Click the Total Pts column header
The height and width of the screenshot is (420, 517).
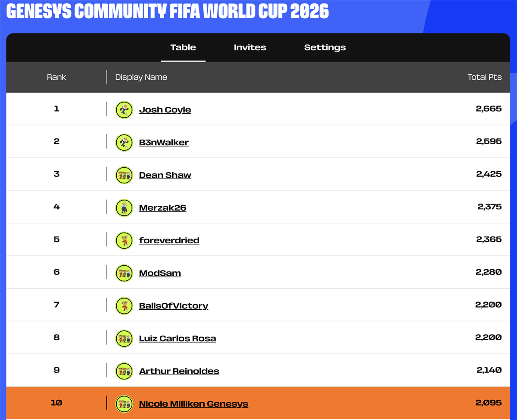tap(485, 77)
